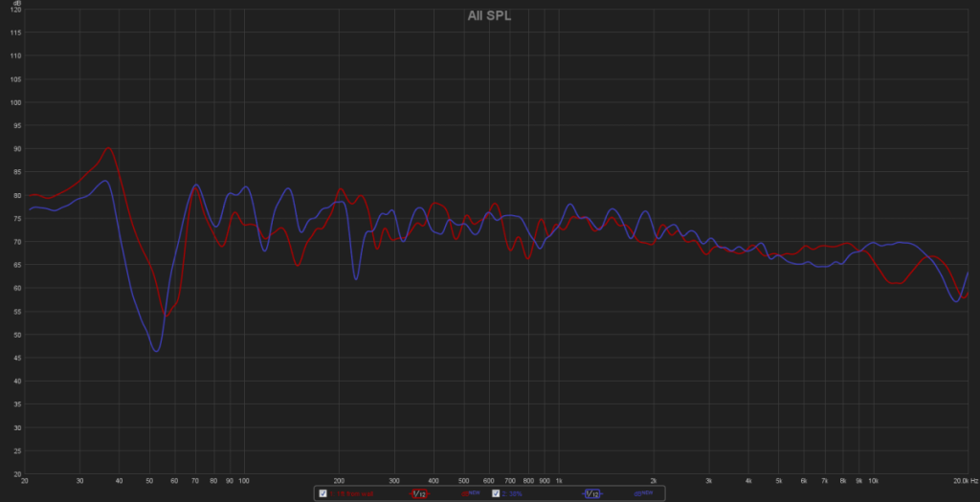Uncheck the red trace 1 checkbox
Image resolution: width=980 pixels, height=502 pixels.
coord(323,493)
